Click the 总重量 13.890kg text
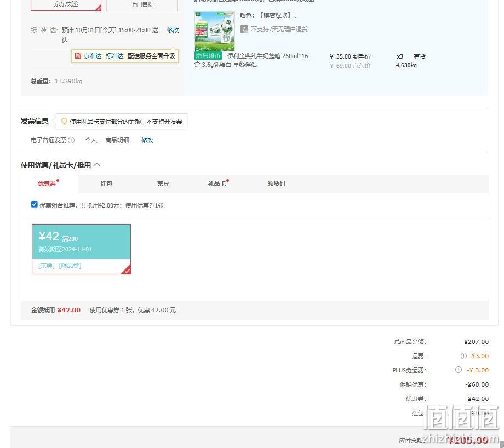This screenshot has width=504, height=448. [x=56, y=81]
